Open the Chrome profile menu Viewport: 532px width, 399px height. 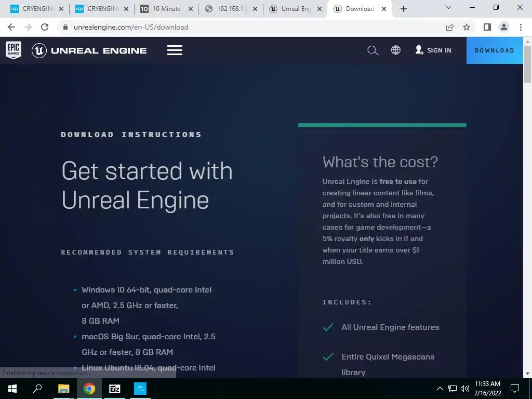pyautogui.click(x=504, y=27)
